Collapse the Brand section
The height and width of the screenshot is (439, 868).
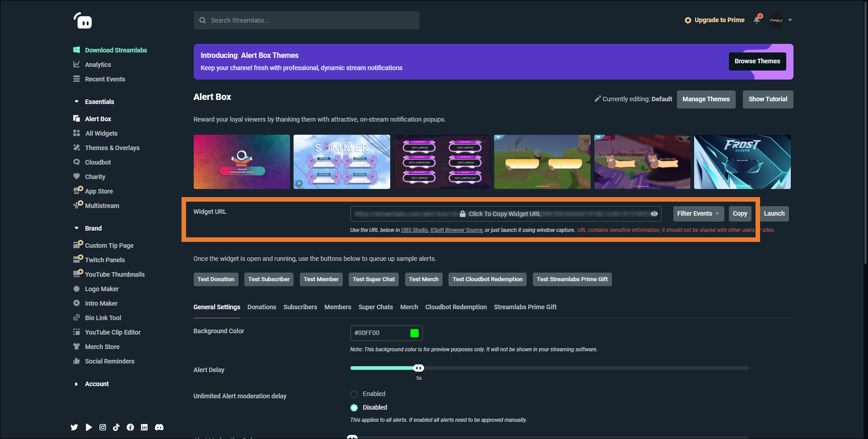(x=76, y=228)
